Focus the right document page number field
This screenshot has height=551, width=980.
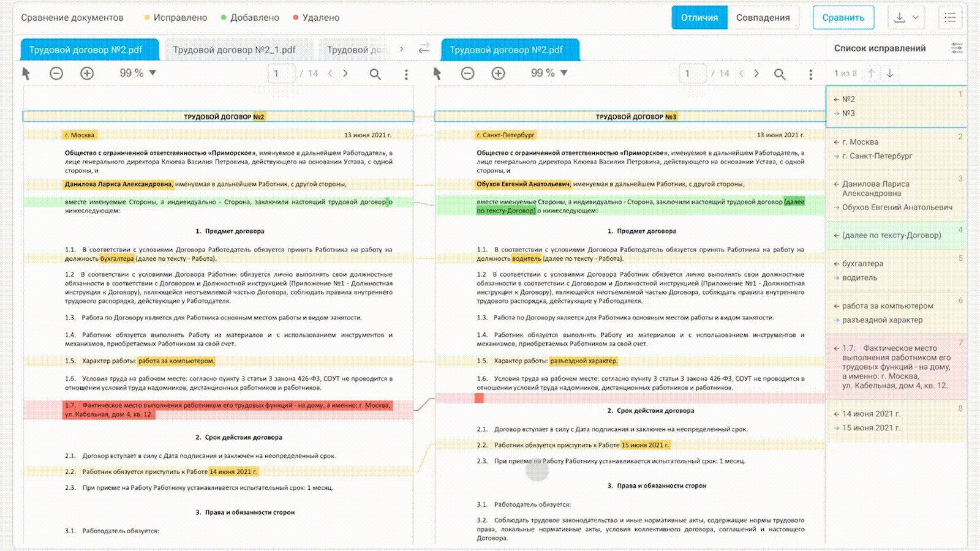(693, 73)
